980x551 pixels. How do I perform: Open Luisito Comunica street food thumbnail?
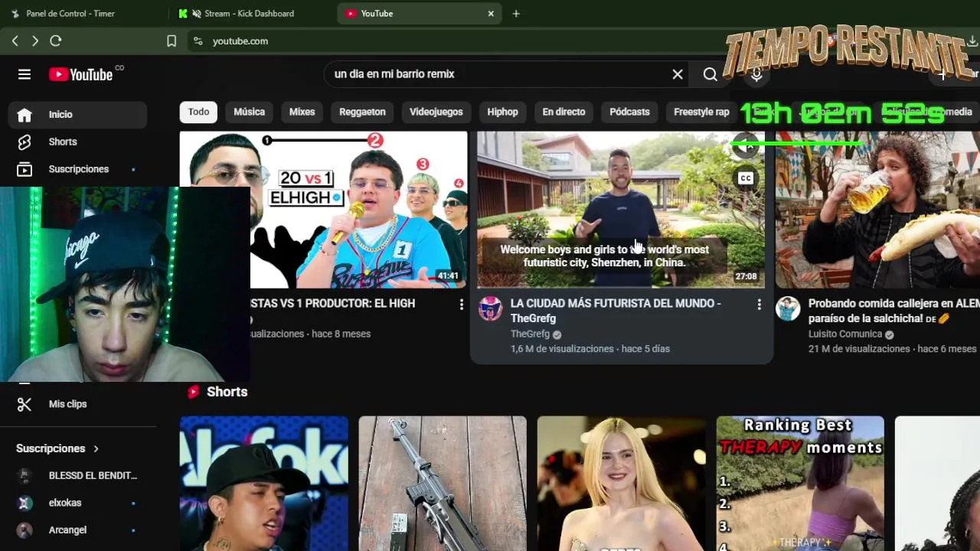point(877,210)
